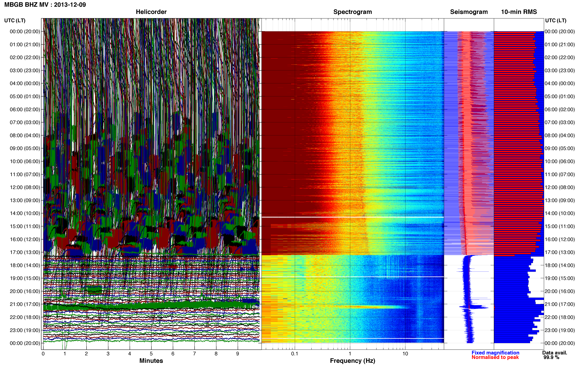Click the '7' tick on the Minutes axis
This screenshot has width=588, height=368.
point(195,354)
